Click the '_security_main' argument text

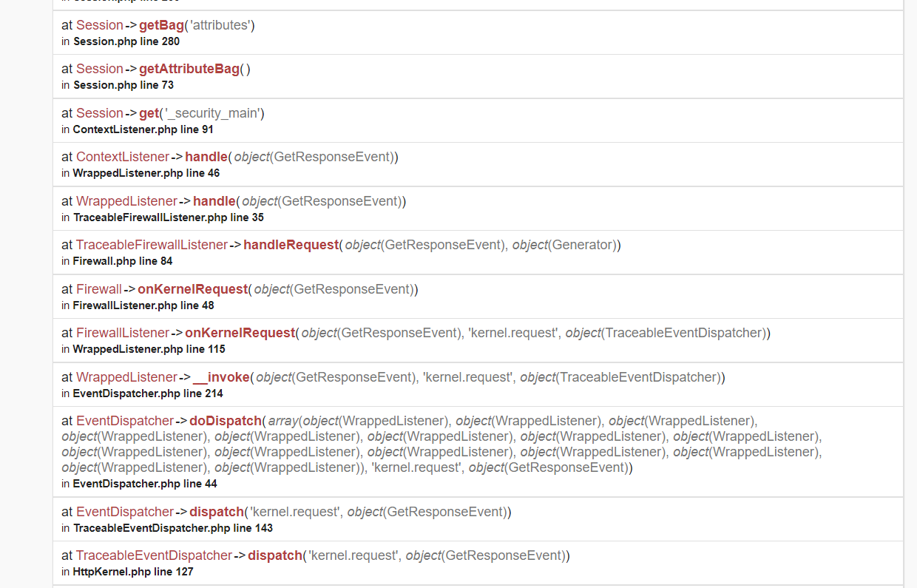point(212,113)
